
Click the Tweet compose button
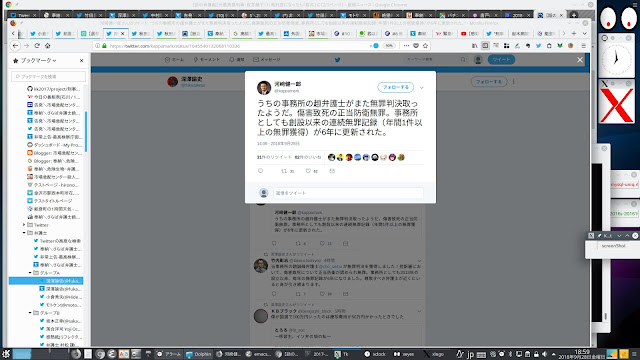pos(501,60)
